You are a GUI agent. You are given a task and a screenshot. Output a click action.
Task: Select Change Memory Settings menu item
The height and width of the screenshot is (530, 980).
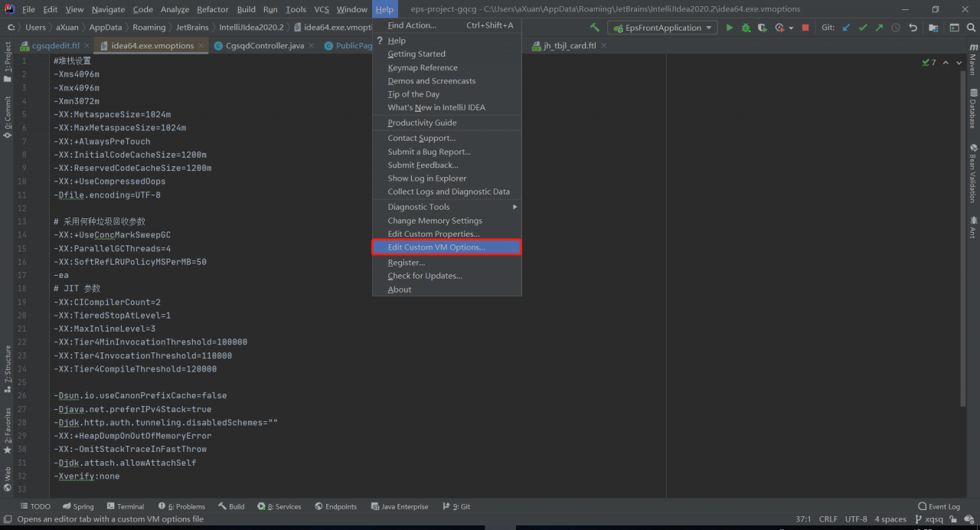pyautogui.click(x=447, y=221)
